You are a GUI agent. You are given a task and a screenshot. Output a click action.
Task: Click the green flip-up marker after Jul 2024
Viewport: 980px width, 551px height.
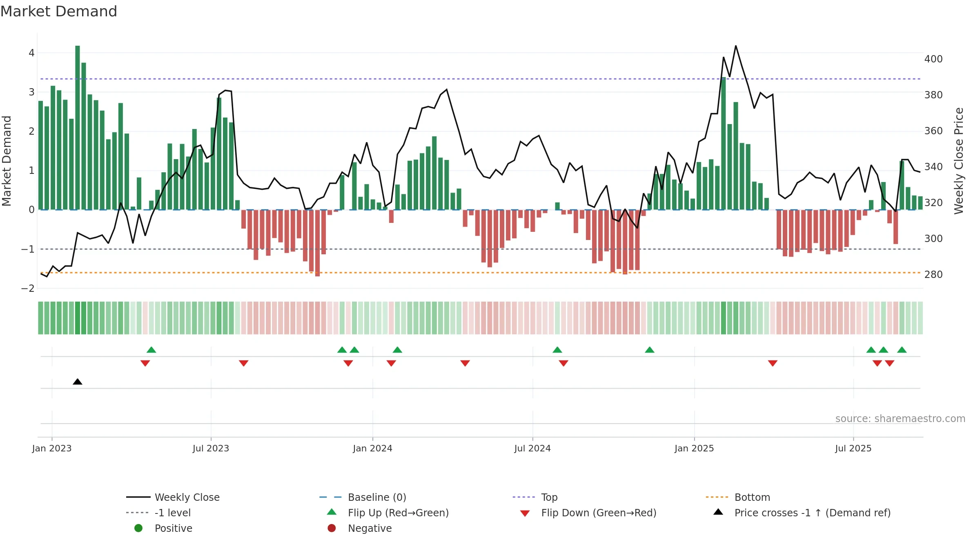pos(557,350)
